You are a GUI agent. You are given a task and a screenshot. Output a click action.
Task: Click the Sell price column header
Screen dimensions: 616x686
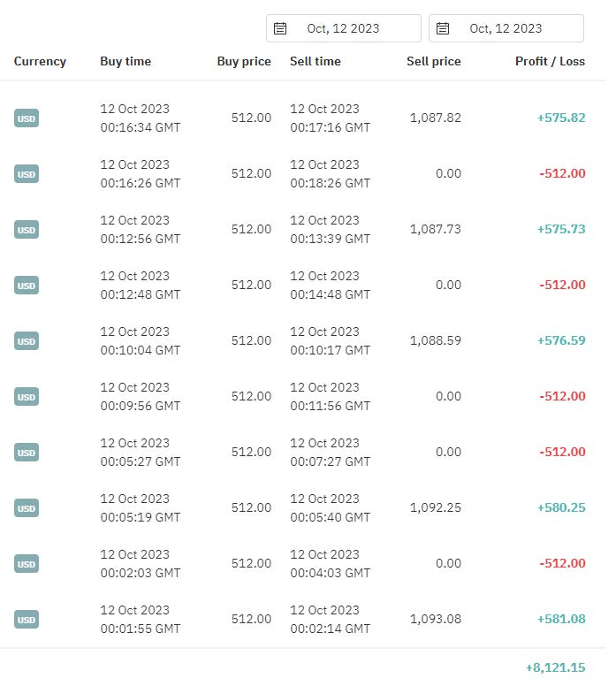(x=434, y=61)
